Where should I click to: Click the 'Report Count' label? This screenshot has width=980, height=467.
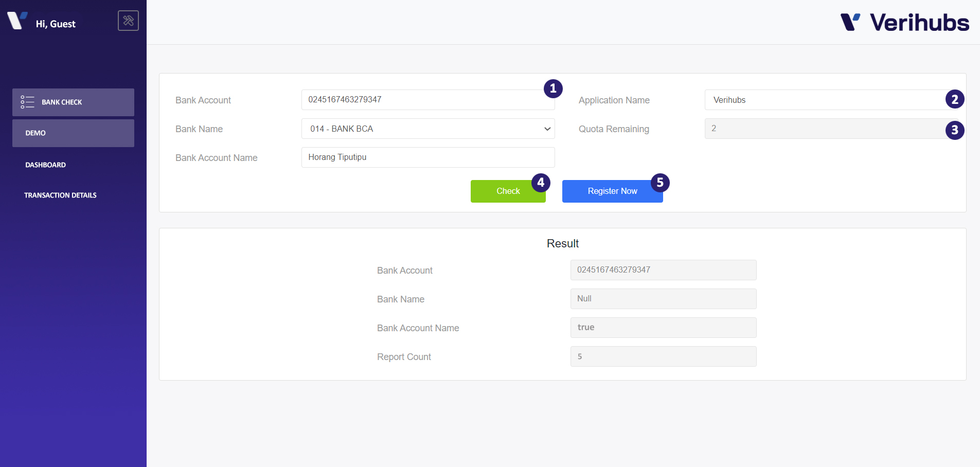(404, 357)
